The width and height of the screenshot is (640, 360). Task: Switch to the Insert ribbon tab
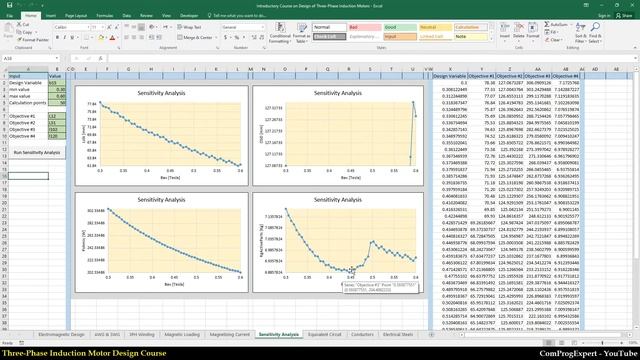(51, 16)
